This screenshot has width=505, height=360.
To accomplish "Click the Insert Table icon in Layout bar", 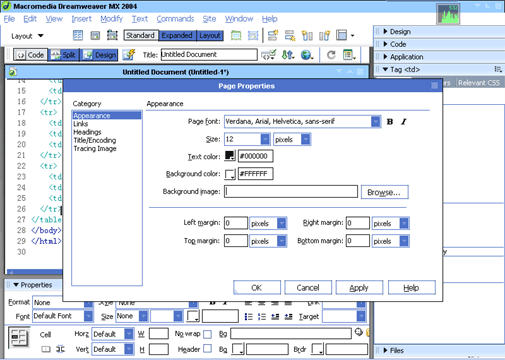I will [x=78, y=35].
